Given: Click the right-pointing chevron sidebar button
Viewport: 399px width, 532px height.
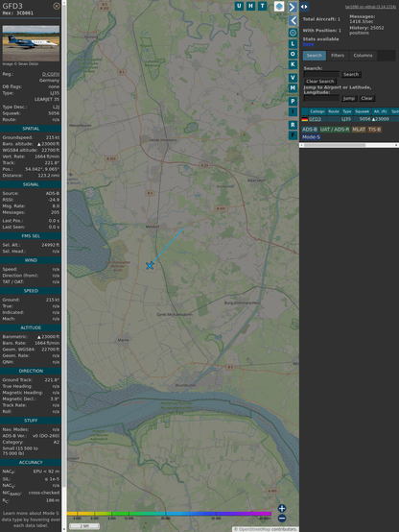Looking at the screenshot, I should 293,7.
